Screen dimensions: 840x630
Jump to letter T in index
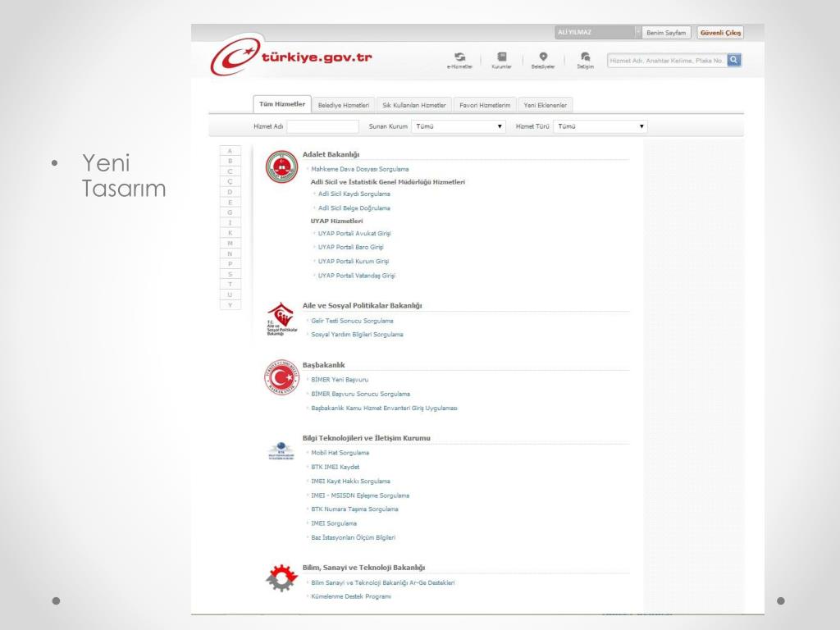(231, 285)
